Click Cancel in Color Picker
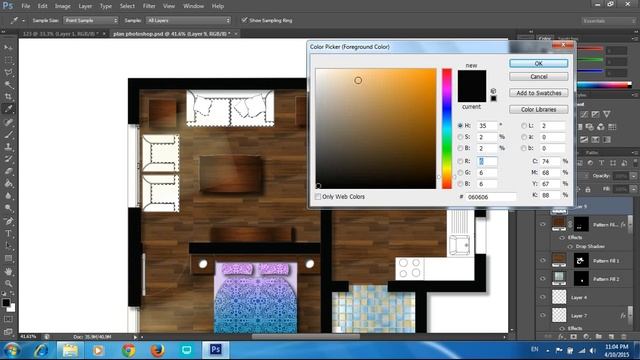This screenshot has width=640, height=360. coord(538,77)
